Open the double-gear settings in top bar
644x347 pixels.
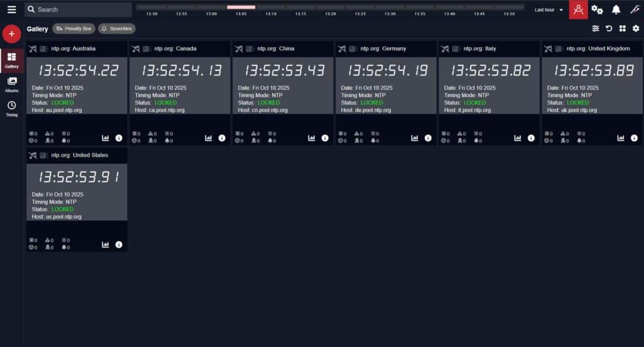click(597, 9)
